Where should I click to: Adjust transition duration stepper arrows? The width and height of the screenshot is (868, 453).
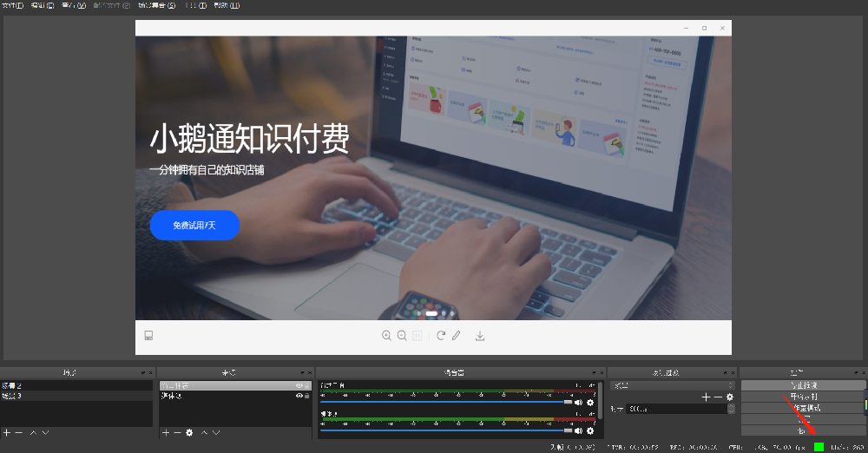pyautogui.click(x=731, y=409)
